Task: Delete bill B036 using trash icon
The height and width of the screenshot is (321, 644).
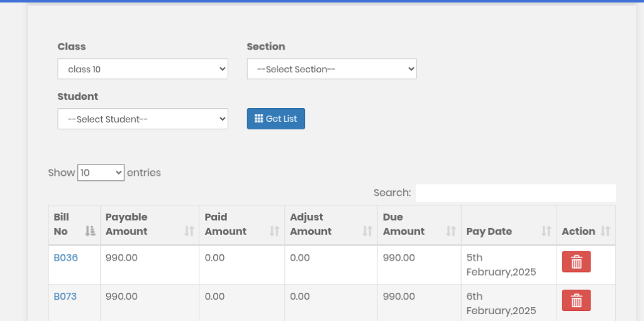Action: [576, 262]
